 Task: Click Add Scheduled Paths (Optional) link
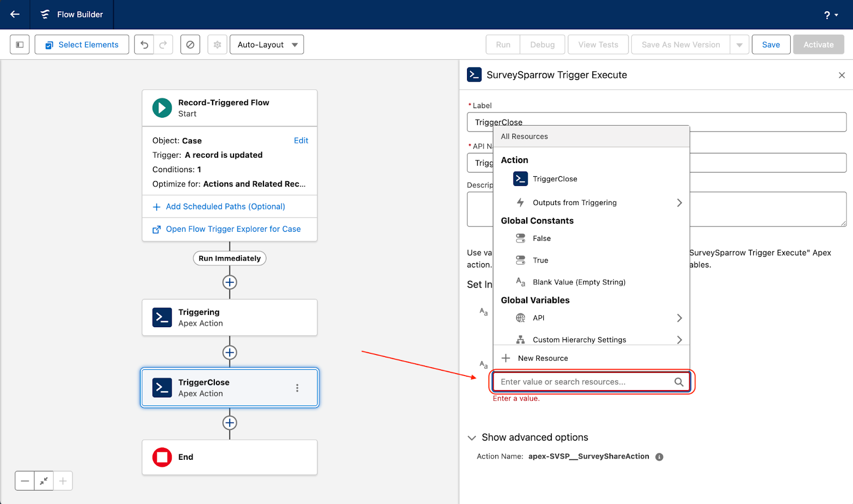tap(225, 206)
